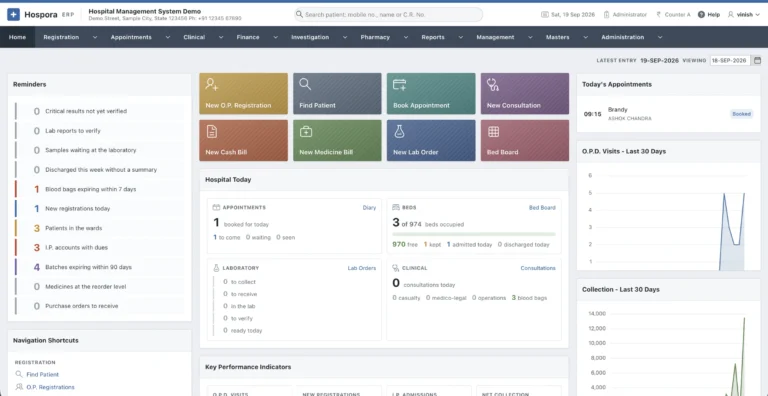
Task: Click the calendar icon beside the Appointments heading
Action: click(216, 207)
